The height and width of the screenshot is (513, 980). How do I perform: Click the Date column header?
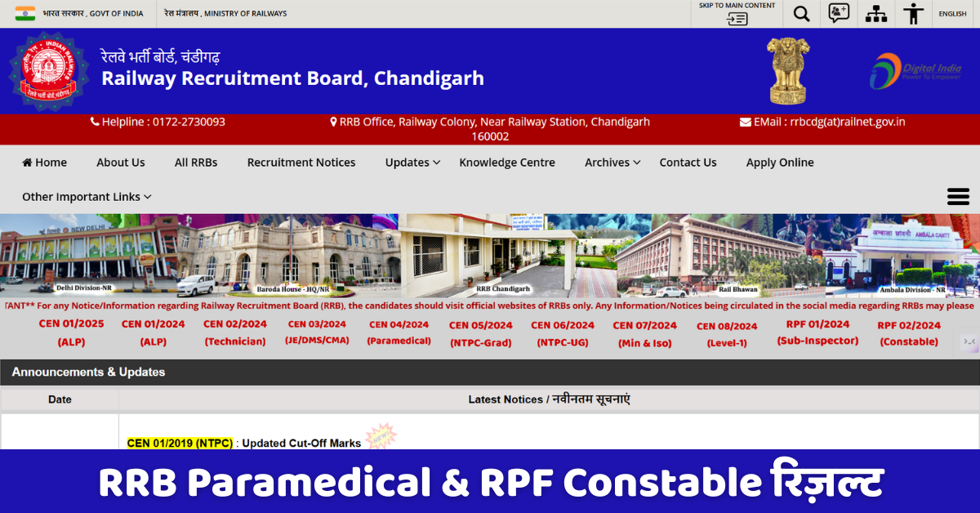click(60, 399)
